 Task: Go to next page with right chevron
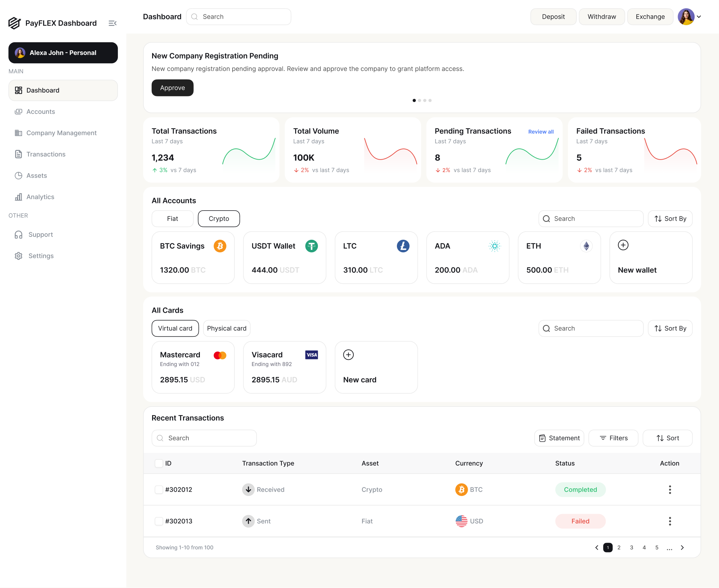coord(682,548)
